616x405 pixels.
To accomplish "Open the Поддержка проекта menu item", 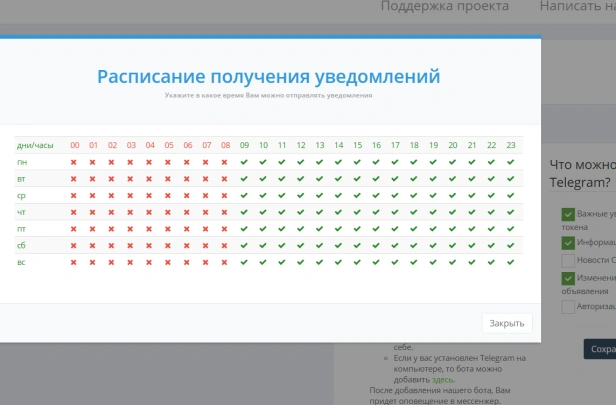I will click(x=445, y=6).
